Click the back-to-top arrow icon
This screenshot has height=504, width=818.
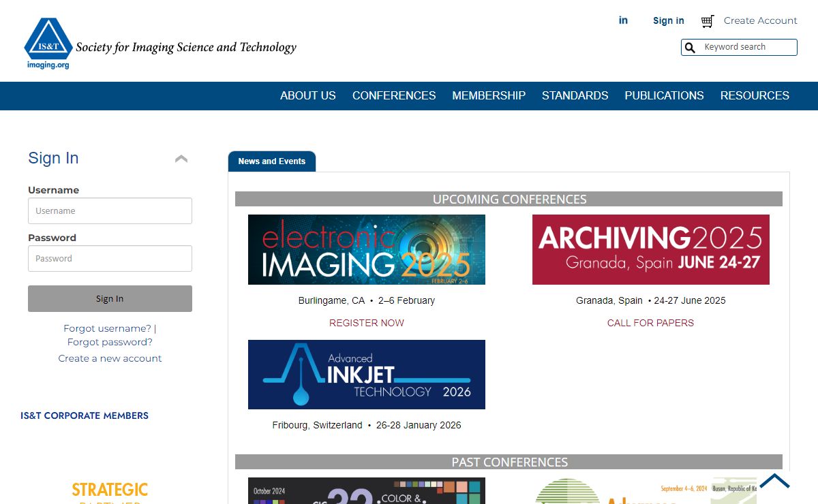click(774, 482)
